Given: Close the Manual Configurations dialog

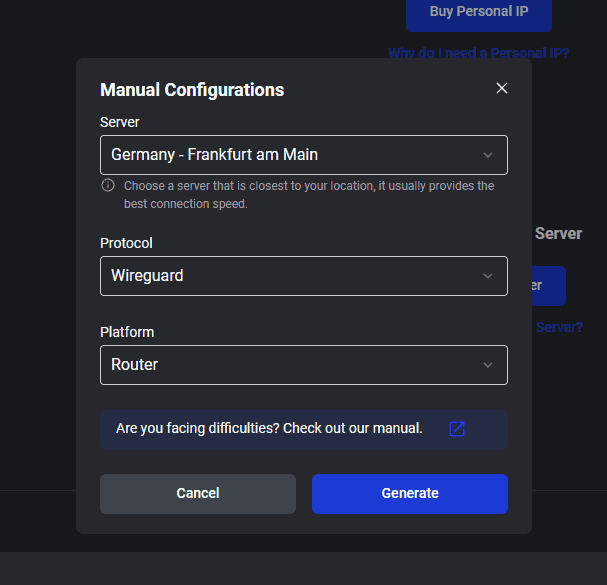Looking at the screenshot, I should (502, 88).
